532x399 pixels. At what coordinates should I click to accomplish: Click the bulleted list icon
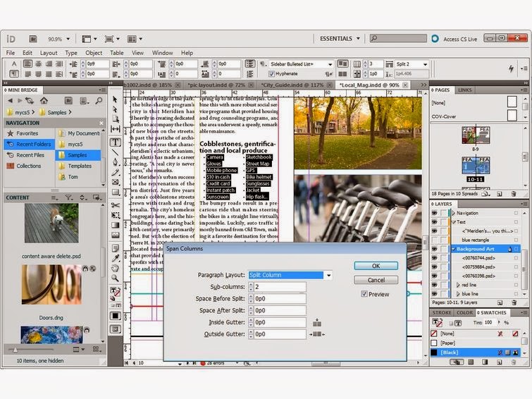point(250,63)
